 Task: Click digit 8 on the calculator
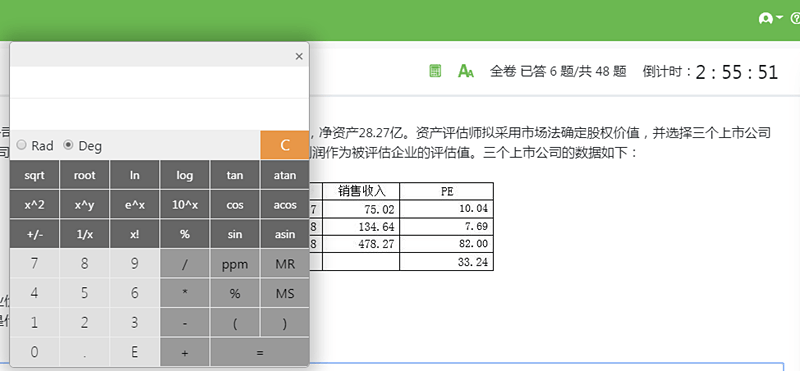(x=85, y=264)
